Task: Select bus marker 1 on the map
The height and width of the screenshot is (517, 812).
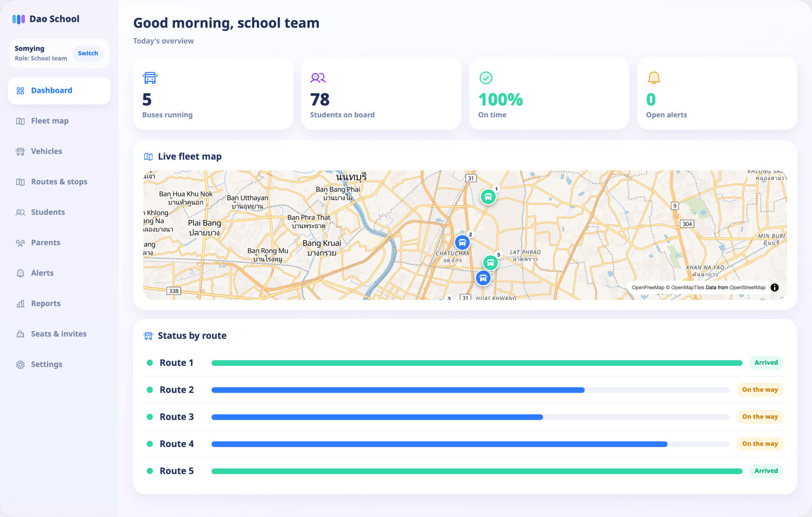Action: (488, 197)
